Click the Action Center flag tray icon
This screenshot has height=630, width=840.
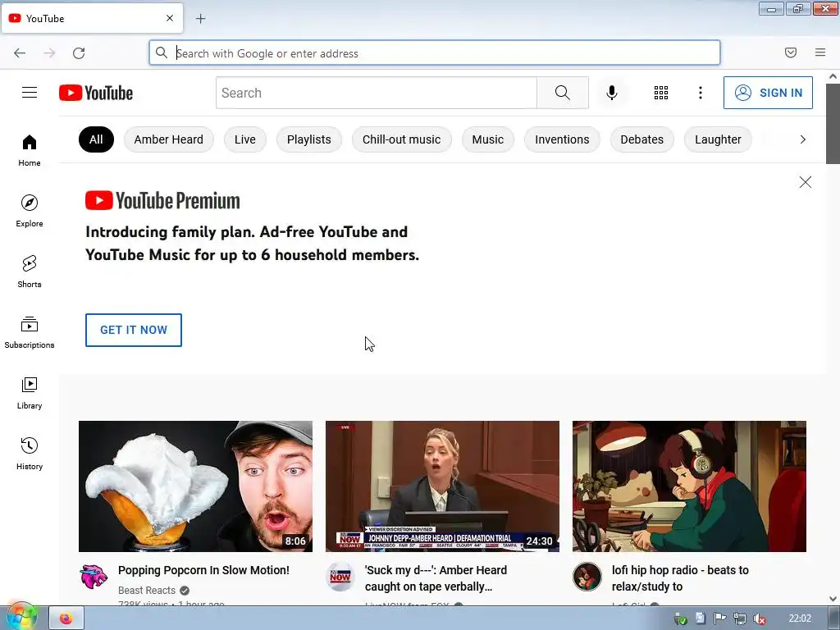pyautogui.click(x=719, y=619)
